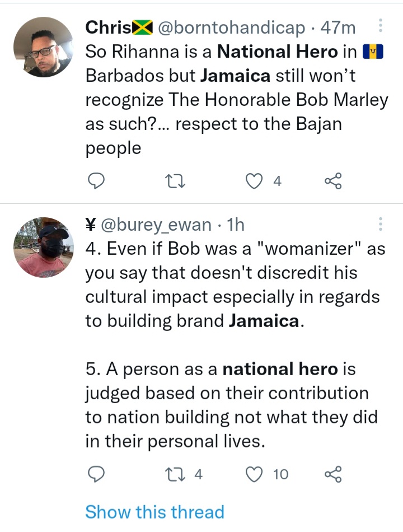Share burey_ewan's tweet
This screenshot has width=403, height=532.
(333, 474)
